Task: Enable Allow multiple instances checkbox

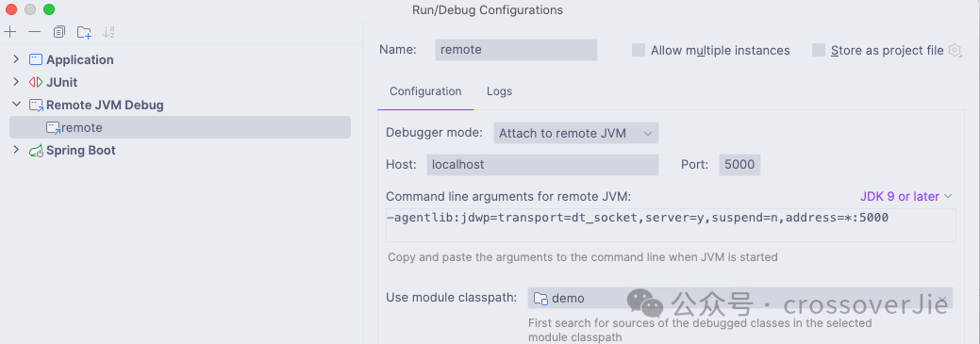Action: 639,51
